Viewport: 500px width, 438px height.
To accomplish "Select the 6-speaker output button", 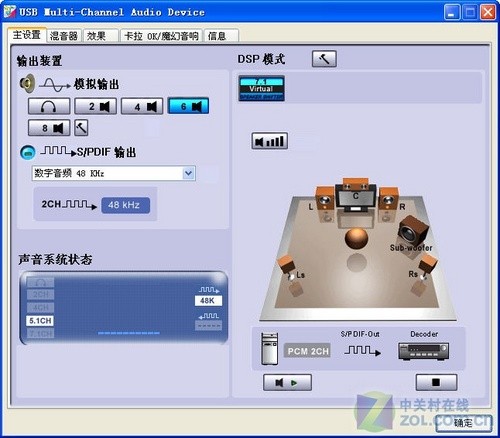I will pos(188,106).
